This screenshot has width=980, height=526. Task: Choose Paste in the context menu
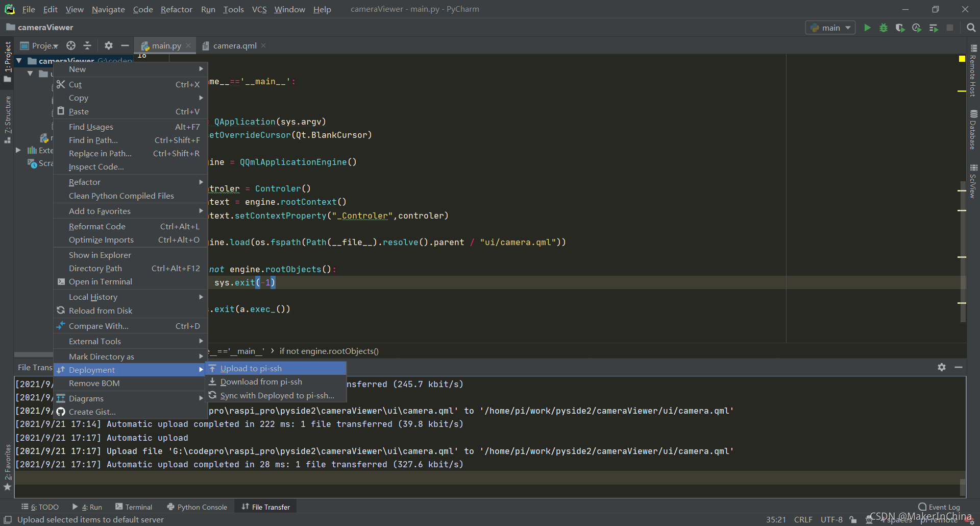point(130,111)
